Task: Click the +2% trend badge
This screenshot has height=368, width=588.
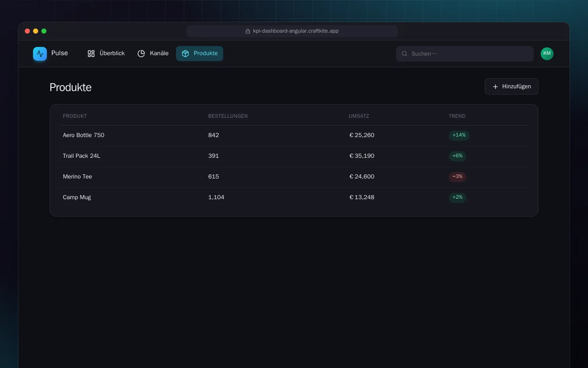Action: click(458, 197)
